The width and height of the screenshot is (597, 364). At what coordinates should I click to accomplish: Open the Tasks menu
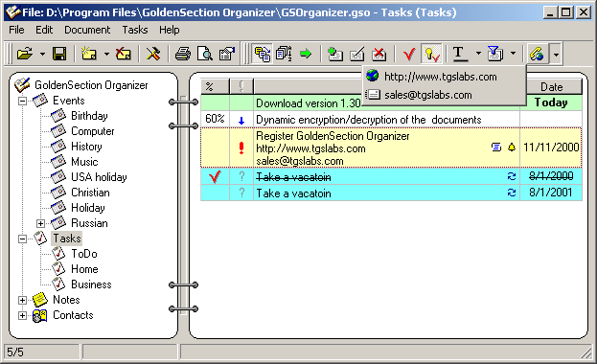coord(135,30)
